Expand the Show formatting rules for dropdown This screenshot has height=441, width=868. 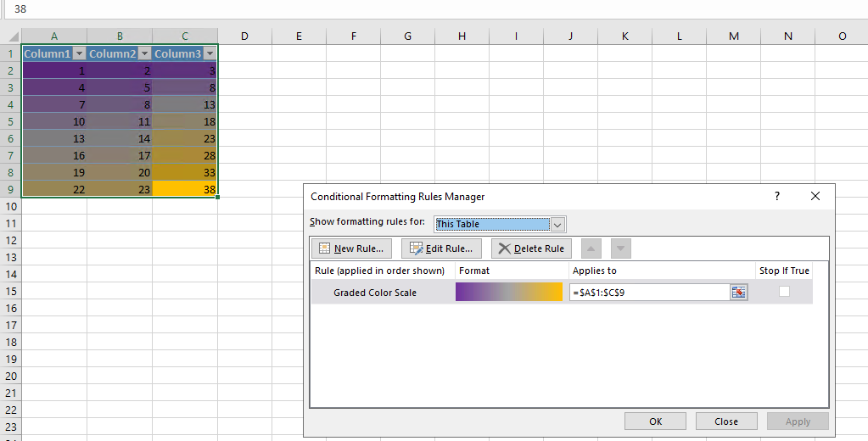pos(557,224)
